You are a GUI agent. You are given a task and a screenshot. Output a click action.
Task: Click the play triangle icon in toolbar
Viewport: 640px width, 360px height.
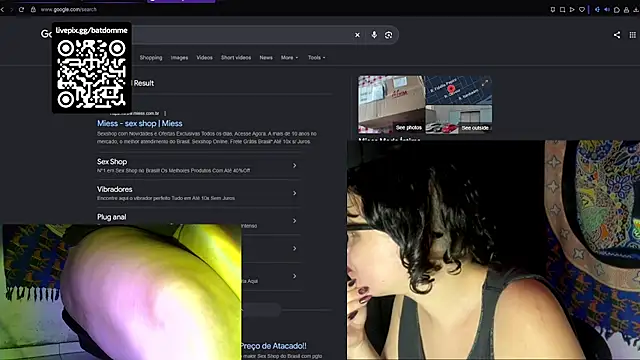point(572,9)
